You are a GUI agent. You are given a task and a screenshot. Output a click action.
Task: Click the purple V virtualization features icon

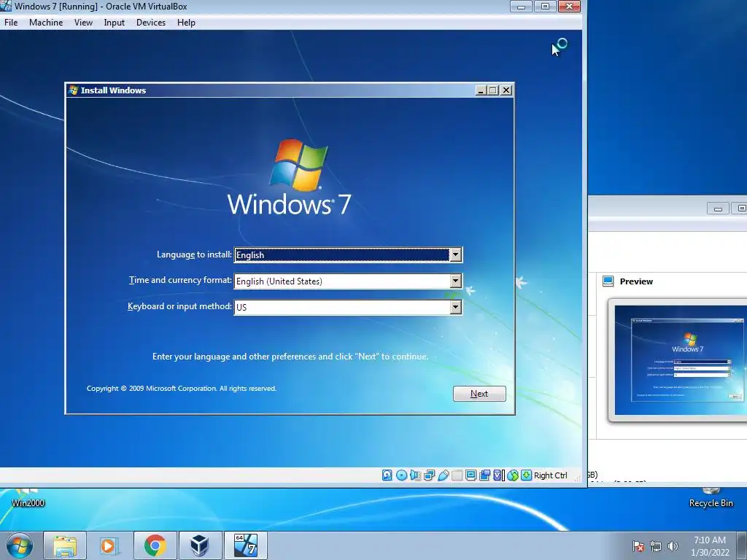tap(498, 475)
